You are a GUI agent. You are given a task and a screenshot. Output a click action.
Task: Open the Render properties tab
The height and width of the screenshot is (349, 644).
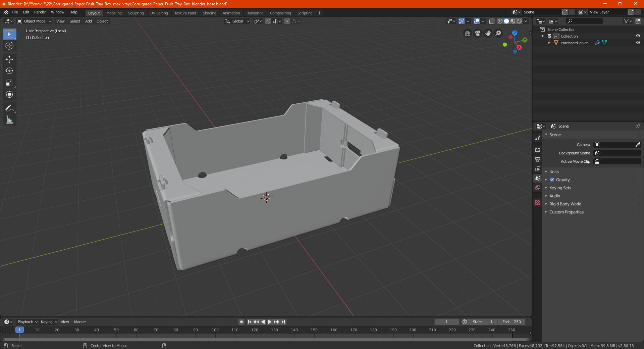(538, 150)
